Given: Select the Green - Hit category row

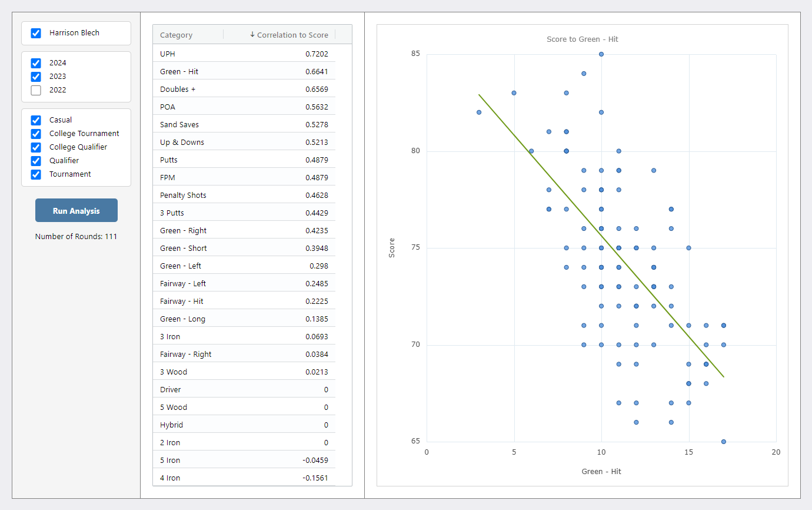Looking at the screenshot, I should coord(244,71).
